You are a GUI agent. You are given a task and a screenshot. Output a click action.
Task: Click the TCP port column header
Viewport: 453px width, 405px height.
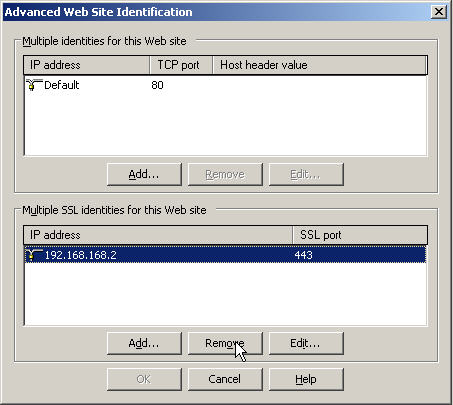pyautogui.click(x=181, y=65)
